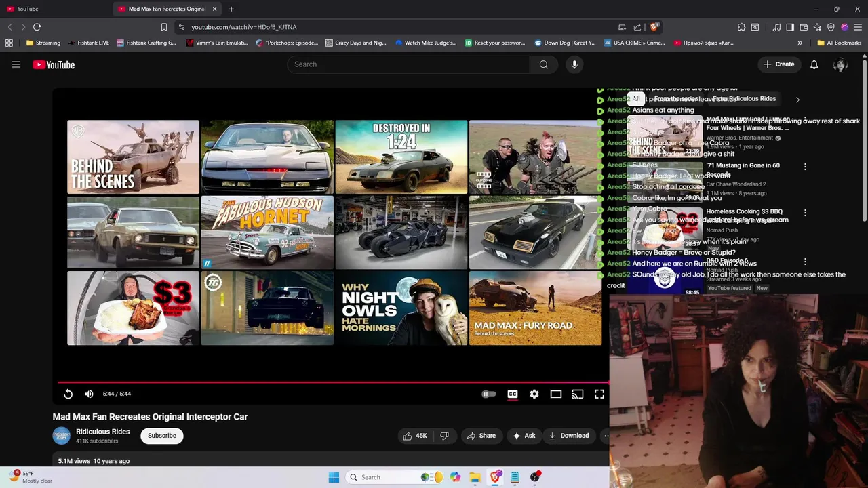Open the browser main hamburger menu
The height and width of the screenshot is (488, 868).
pyautogui.click(x=858, y=27)
